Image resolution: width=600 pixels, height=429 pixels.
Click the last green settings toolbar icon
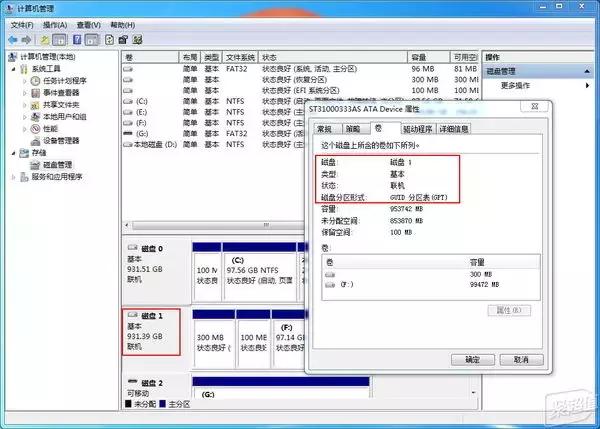tap(137, 39)
